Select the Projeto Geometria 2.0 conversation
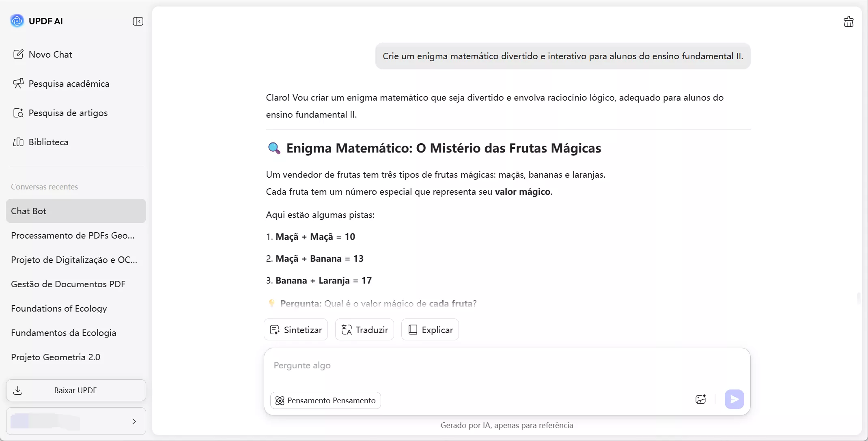Screen dimensions: 868x441 click(x=56, y=357)
